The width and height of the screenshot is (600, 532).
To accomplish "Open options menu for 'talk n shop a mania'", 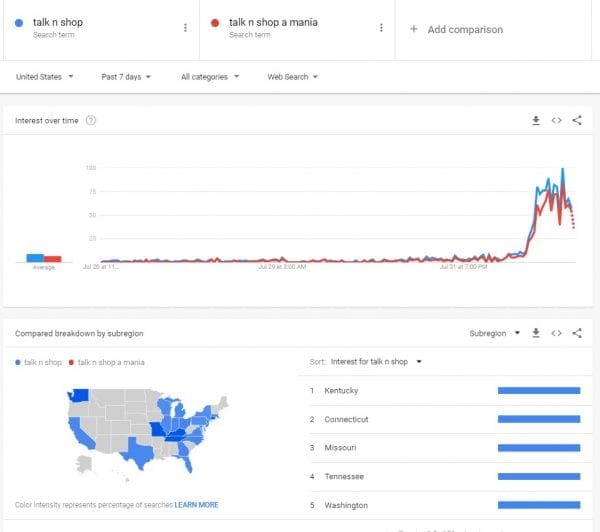I will [381, 28].
